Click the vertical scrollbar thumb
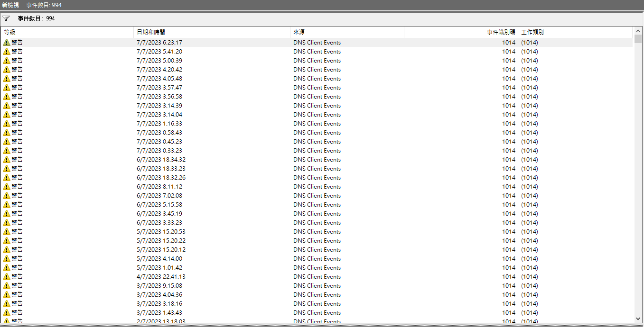Viewport: 644px width, 327px height. pos(638,39)
